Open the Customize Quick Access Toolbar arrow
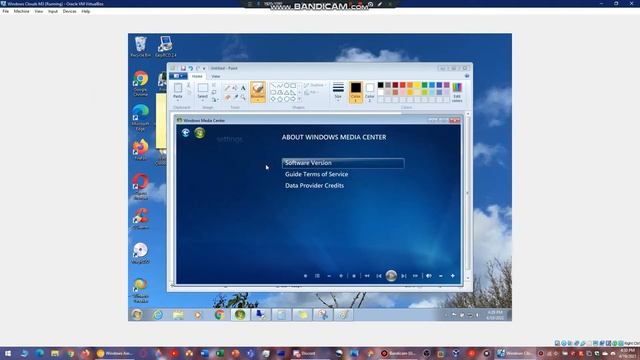The image size is (640, 360). click(x=204, y=68)
